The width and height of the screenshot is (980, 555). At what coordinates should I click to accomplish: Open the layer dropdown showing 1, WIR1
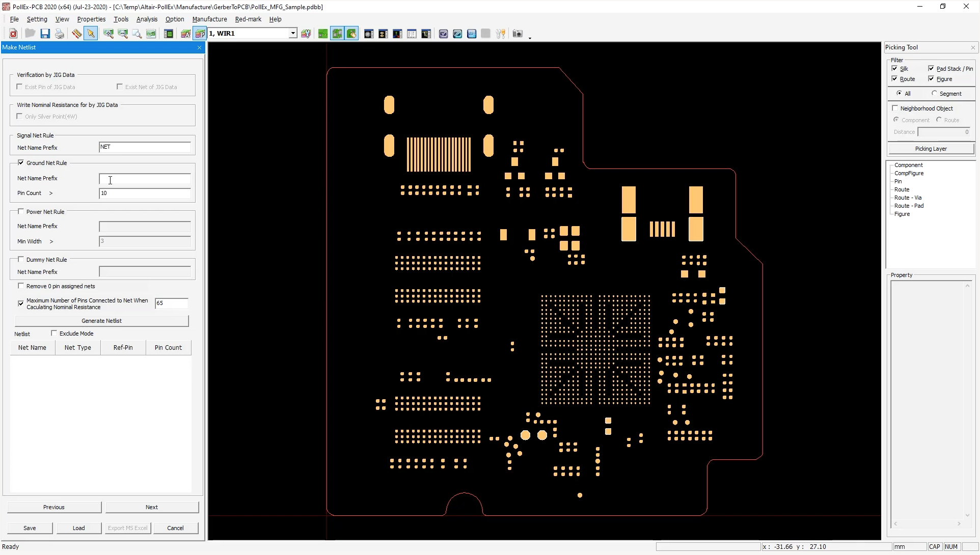point(293,34)
